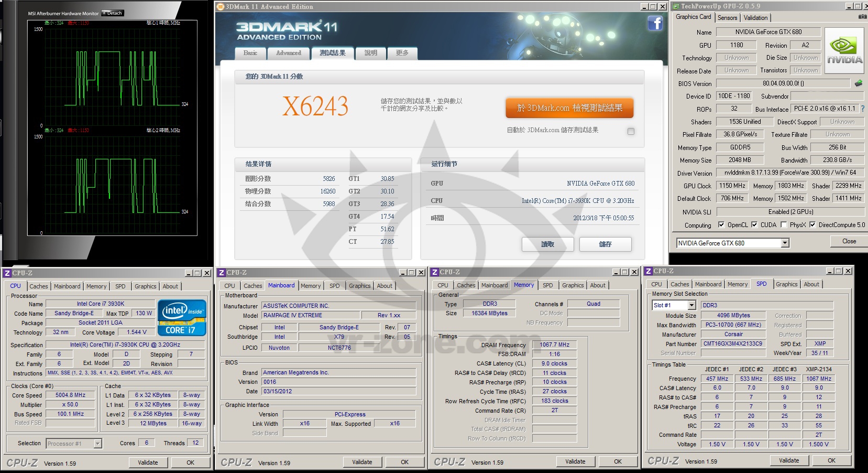Click the 3DMark 11 title bar icon
The image size is (868, 473).
(x=220, y=6)
